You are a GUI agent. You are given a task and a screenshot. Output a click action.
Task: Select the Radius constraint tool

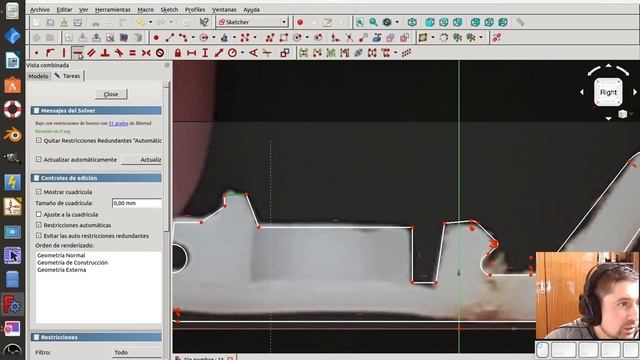(x=232, y=53)
